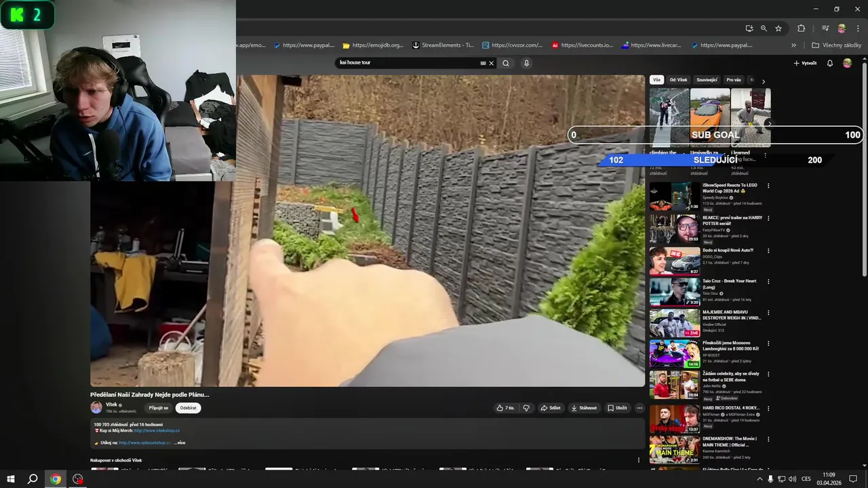The image size is (868, 488).
Task: Open Všechny záložky folder
Action: pos(836,45)
